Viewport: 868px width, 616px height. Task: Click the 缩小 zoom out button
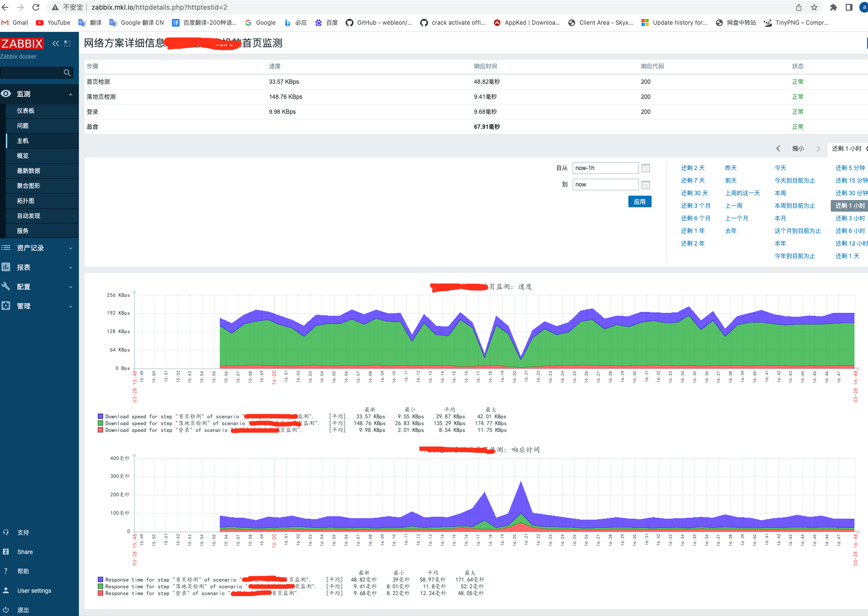pos(798,149)
